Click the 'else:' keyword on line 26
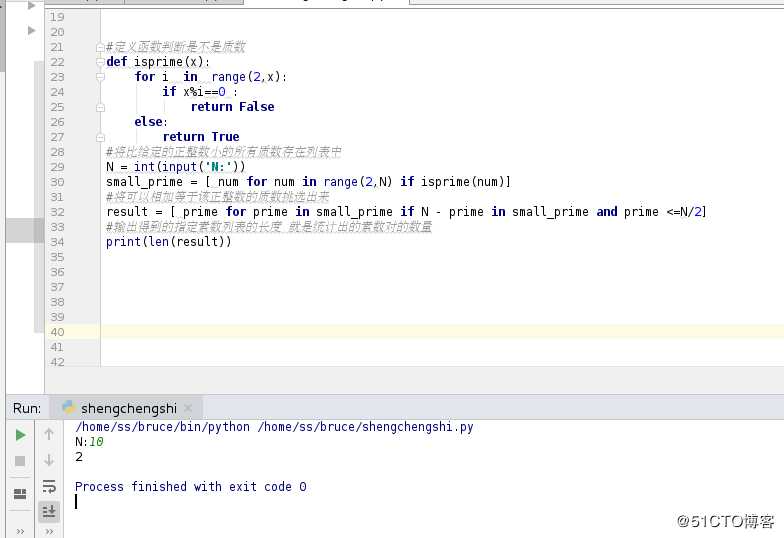The image size is (784, 538). point(150,122)
